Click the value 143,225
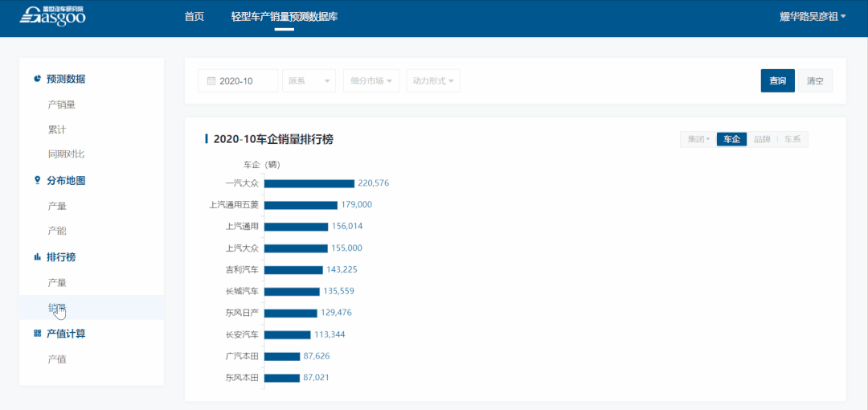The image size is (868, 410). 342,270
